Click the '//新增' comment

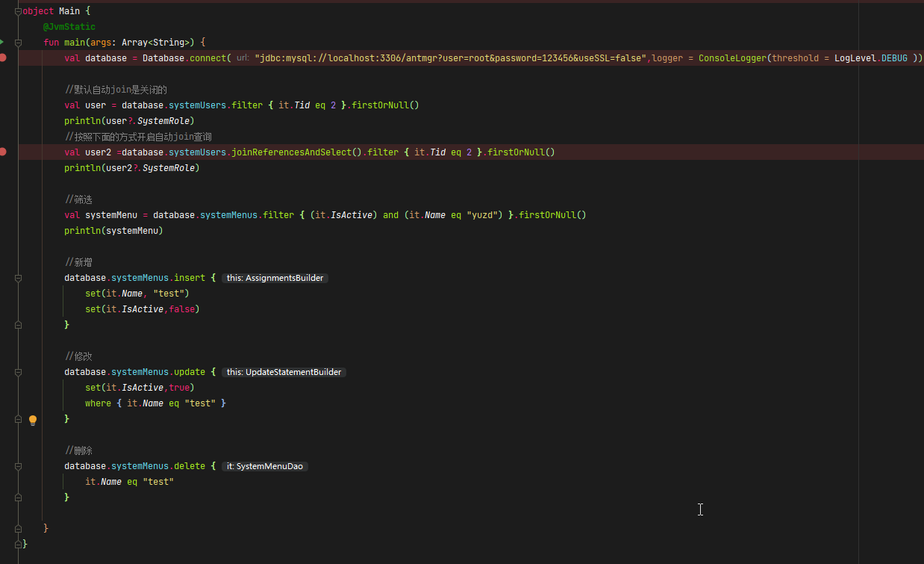tap(78, 262)
